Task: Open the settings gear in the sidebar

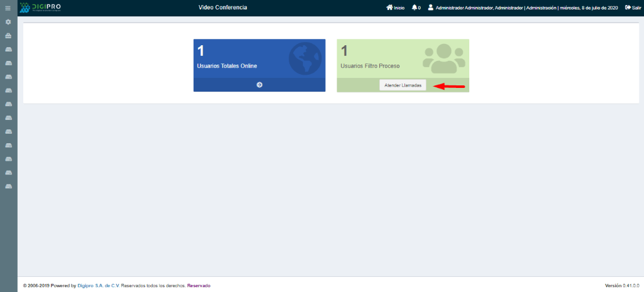Action: (8, 22)
